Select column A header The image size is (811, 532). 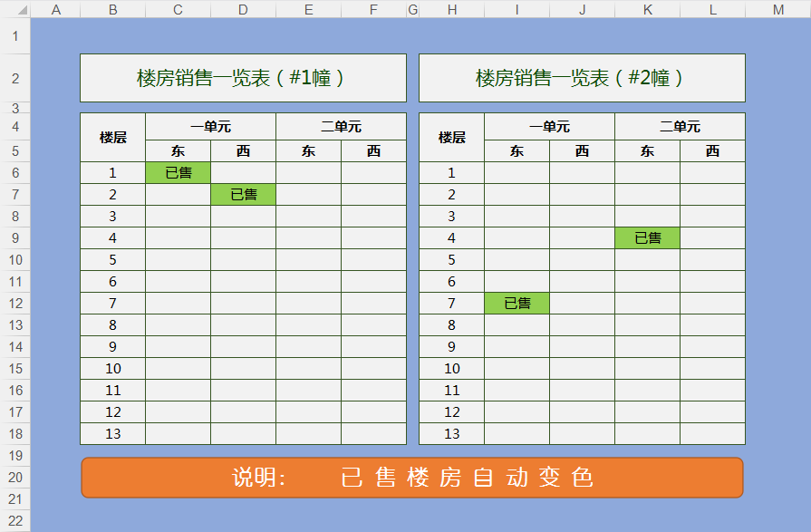click(55, 9)
